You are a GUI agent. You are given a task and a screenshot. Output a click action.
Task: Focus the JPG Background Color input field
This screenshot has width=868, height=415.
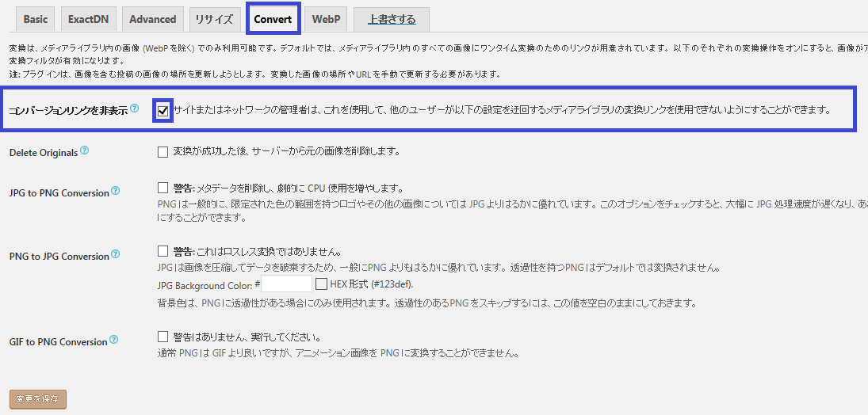tap(286, 284)
